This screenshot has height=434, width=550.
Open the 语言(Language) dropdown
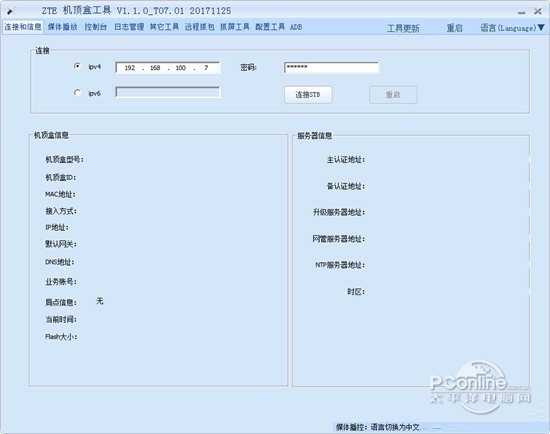click(512, 28)
